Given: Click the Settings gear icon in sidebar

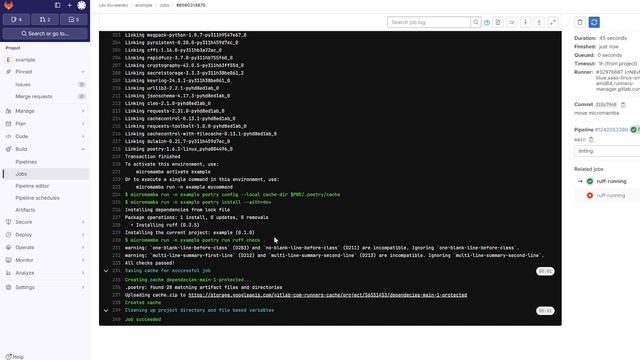Looking at the screenshot, I should 9,287.
